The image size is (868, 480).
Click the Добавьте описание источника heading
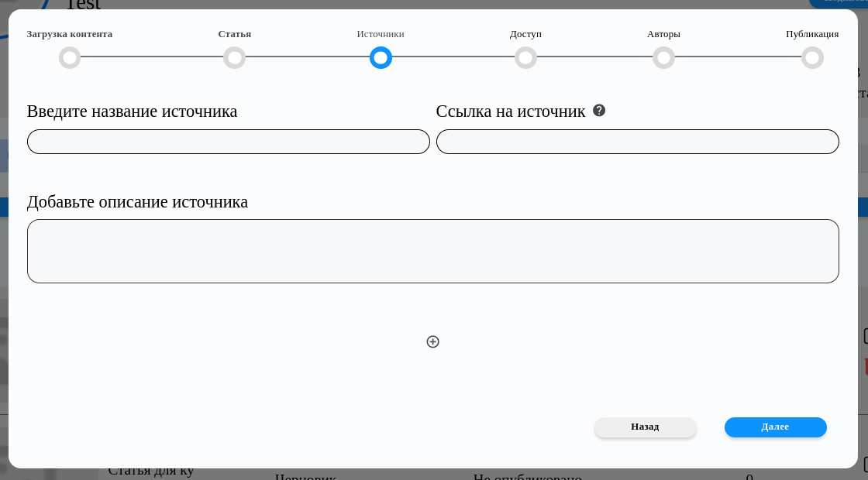pyautogui.click(x=137, y=202)
